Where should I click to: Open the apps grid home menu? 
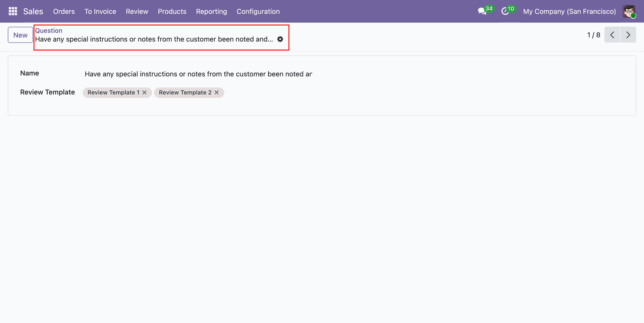point(13,11)
